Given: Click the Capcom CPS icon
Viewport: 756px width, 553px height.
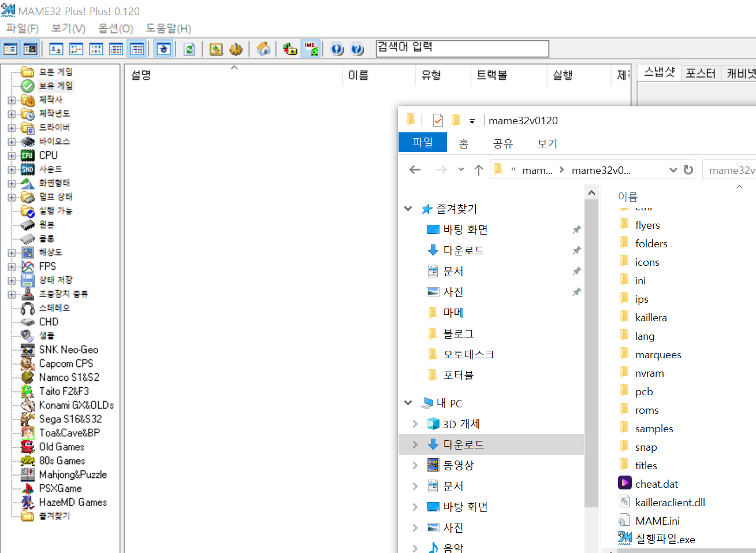Looking at the screenshot, I should click(28, 363).
